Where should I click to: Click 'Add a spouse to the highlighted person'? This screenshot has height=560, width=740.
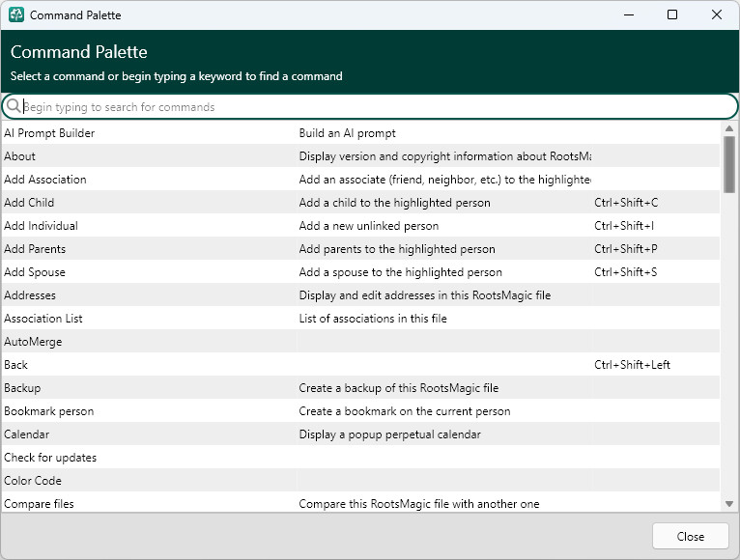click(400, 271)
